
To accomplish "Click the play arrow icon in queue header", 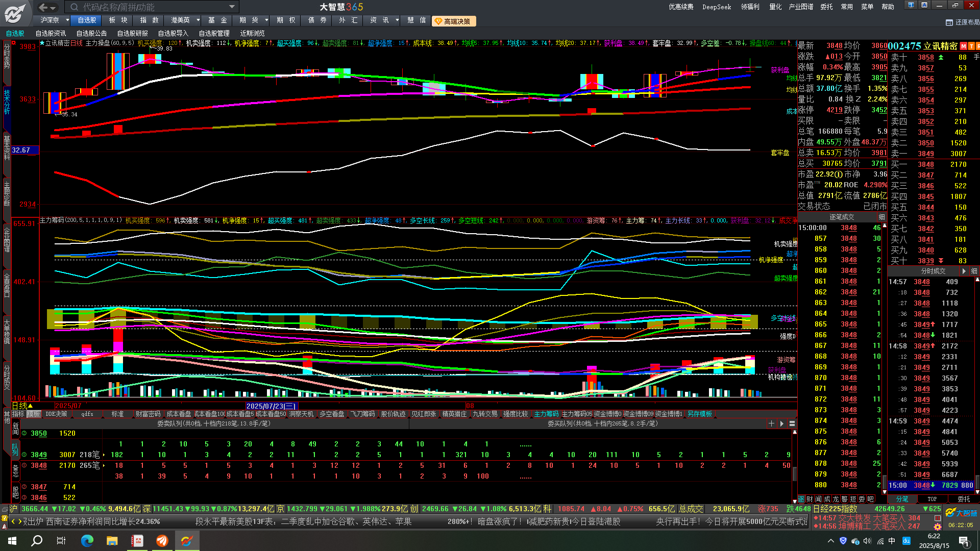I will [781, 423].
